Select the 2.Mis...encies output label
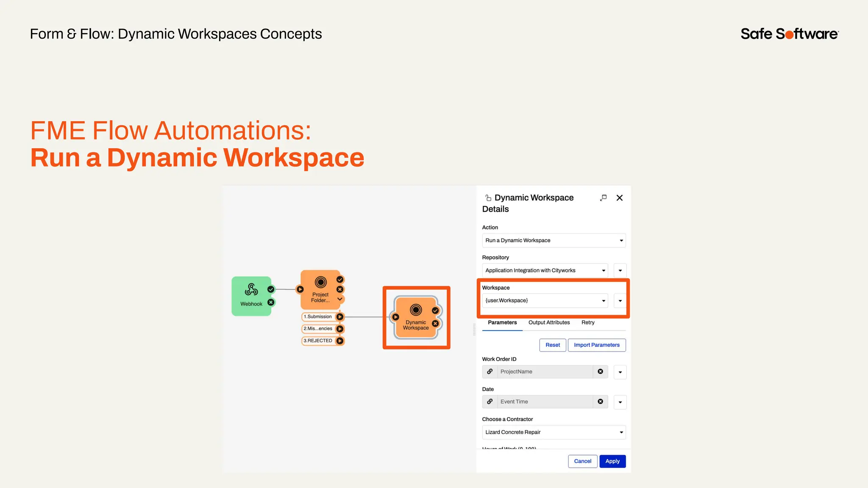Image resolution: width=868 pixels, height=488 pixels. (x=318, y=329)
